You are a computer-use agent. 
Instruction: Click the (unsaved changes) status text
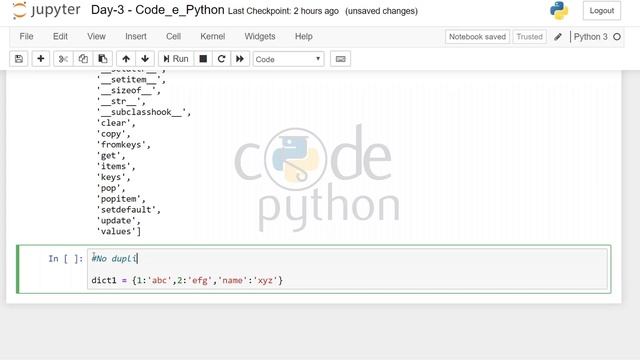381,11
